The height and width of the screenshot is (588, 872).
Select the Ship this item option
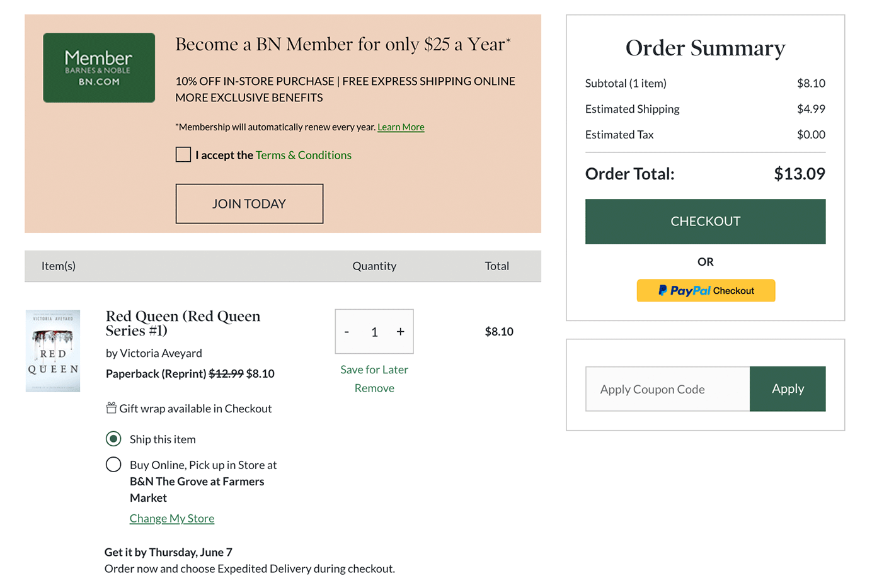click(x=113, y=439)
